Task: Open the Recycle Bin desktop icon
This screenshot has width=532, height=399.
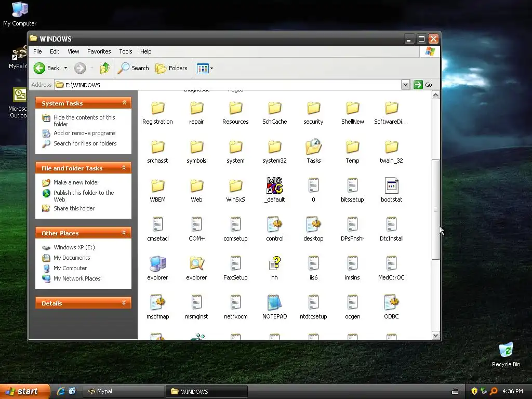Action: tap(506, 354)
